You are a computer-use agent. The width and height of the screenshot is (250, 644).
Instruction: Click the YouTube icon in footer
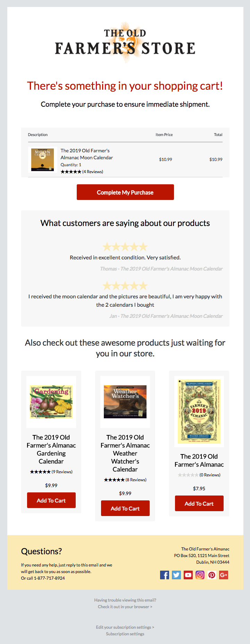[x=188, y=575]
